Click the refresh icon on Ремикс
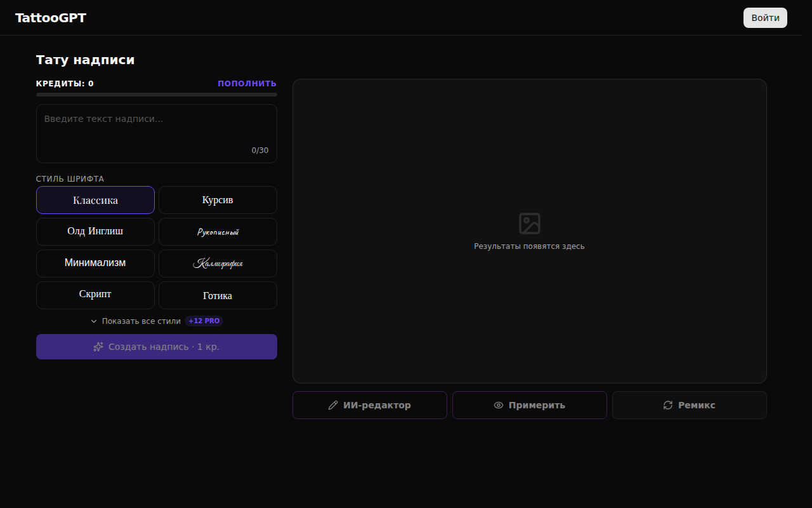Viewport: 812px width, 508px height. [668, 405]
